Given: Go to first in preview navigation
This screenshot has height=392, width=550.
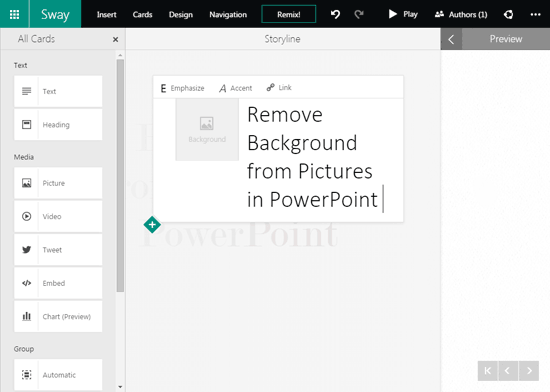Looking at the screenshot, I should pos(488,371).
